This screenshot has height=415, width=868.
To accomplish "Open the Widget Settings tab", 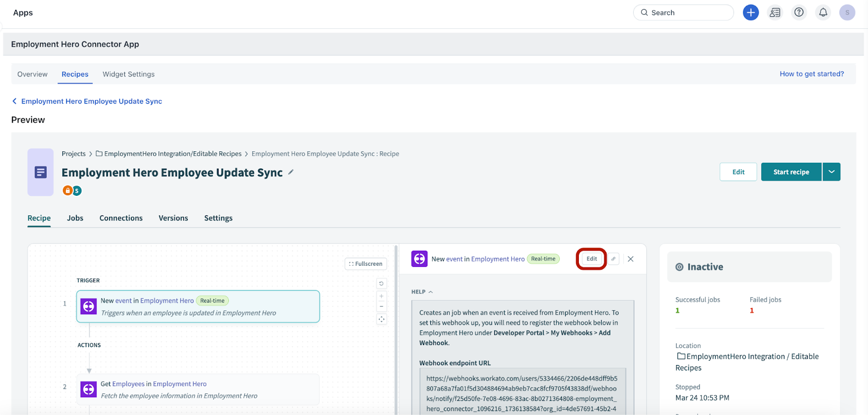I will [x=129, y=74].
